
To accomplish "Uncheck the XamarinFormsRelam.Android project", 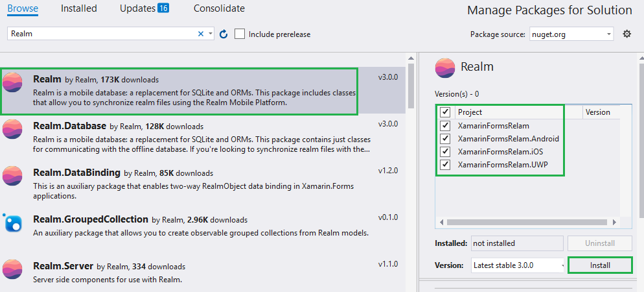I will (445, 139).
